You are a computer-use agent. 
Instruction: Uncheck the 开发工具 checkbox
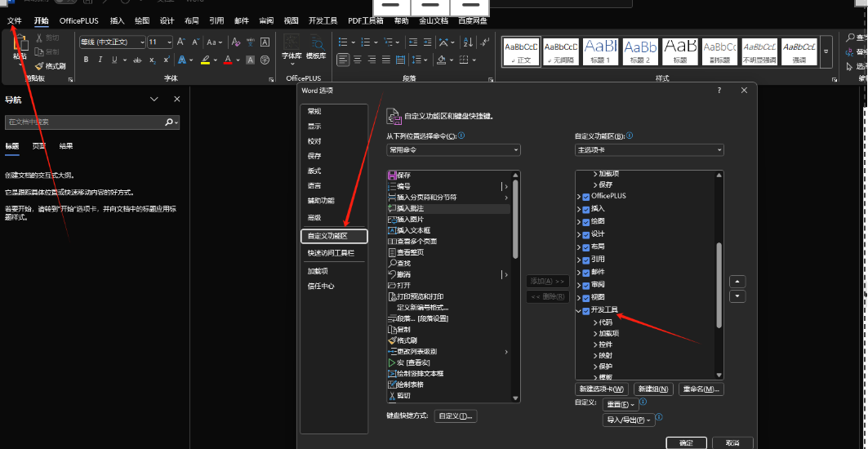pyautogui.click(x=586, y=310)
